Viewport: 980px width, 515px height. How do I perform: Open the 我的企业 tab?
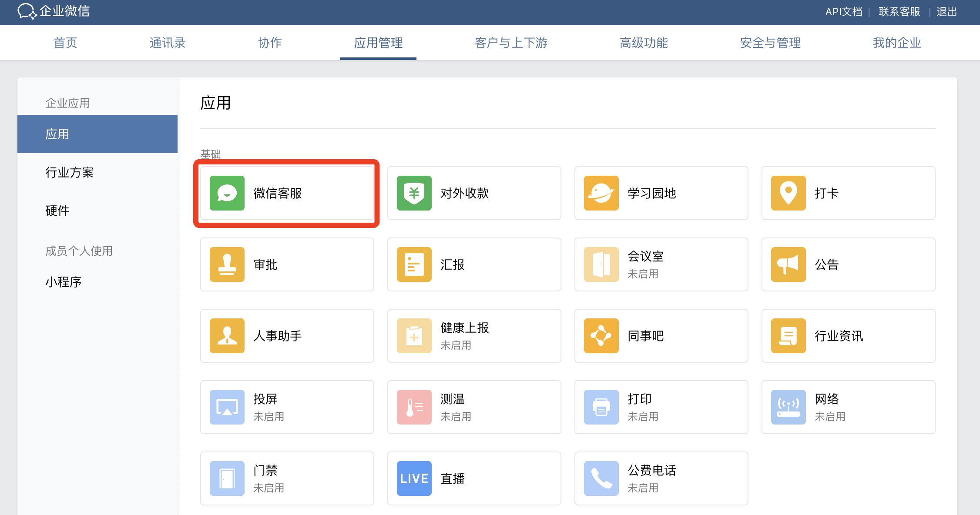[x=897, y=43]
